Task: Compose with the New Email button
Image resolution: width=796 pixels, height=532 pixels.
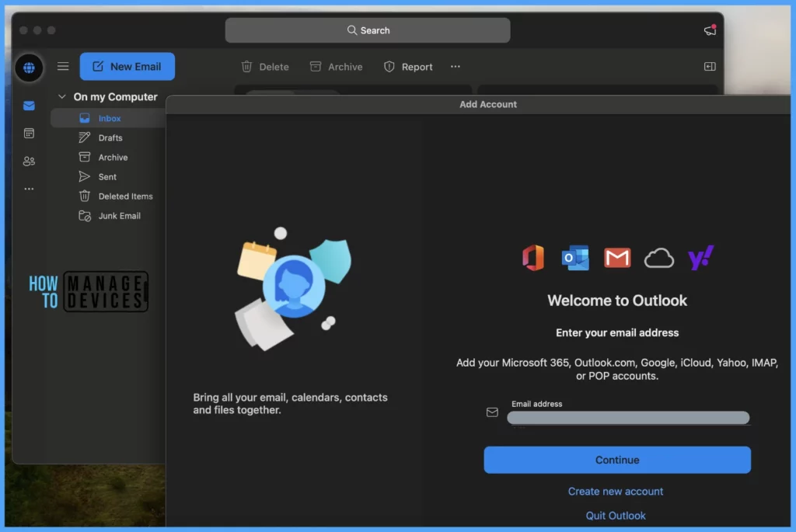Action: (x=127, y=67)
